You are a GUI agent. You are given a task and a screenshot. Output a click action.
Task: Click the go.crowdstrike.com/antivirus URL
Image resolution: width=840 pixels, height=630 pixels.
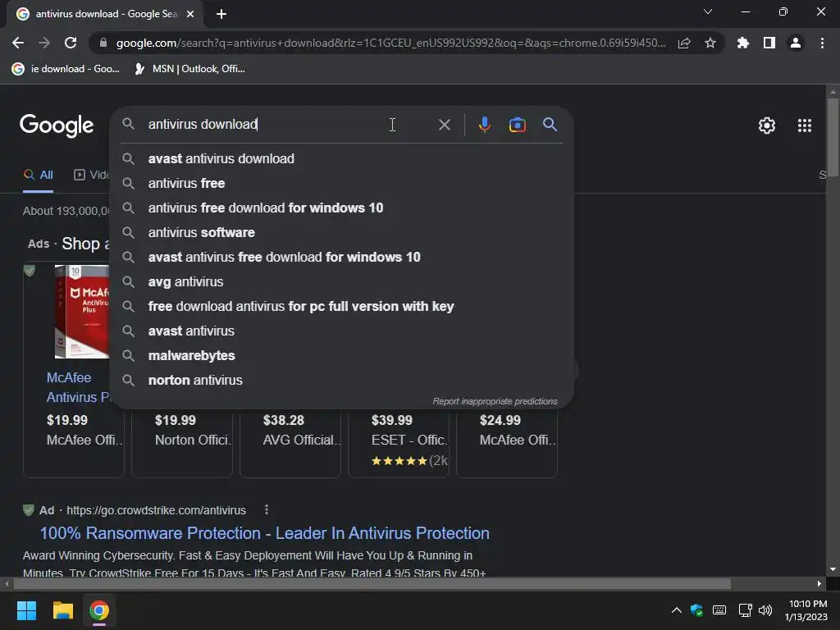pos(156,510)
